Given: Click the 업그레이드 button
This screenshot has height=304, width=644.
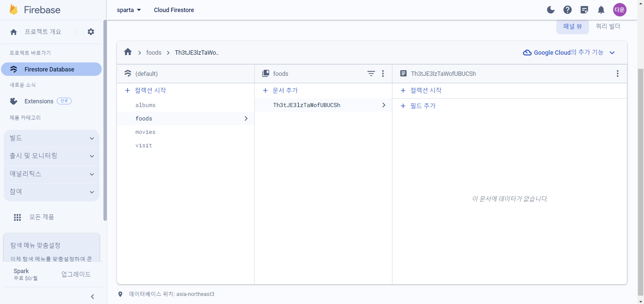Looking at the screenshot, I should (76, 274).
